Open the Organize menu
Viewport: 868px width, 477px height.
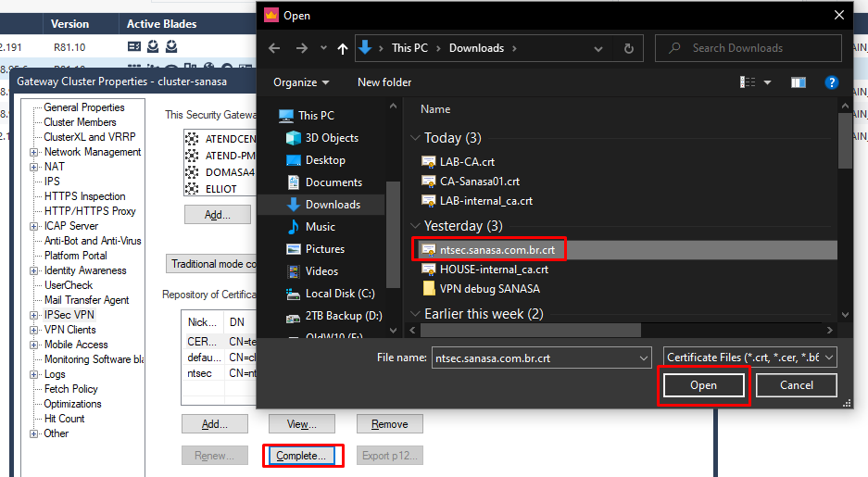point(301,82)
